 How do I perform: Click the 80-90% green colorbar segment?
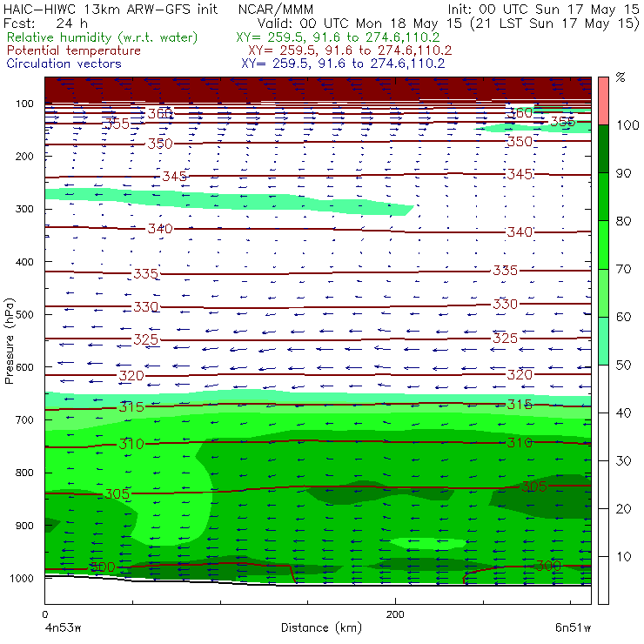pos(603,197)
